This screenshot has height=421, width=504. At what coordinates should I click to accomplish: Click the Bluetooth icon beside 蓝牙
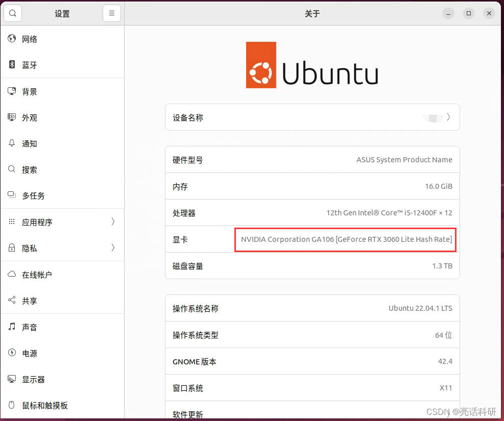(12, 64)
